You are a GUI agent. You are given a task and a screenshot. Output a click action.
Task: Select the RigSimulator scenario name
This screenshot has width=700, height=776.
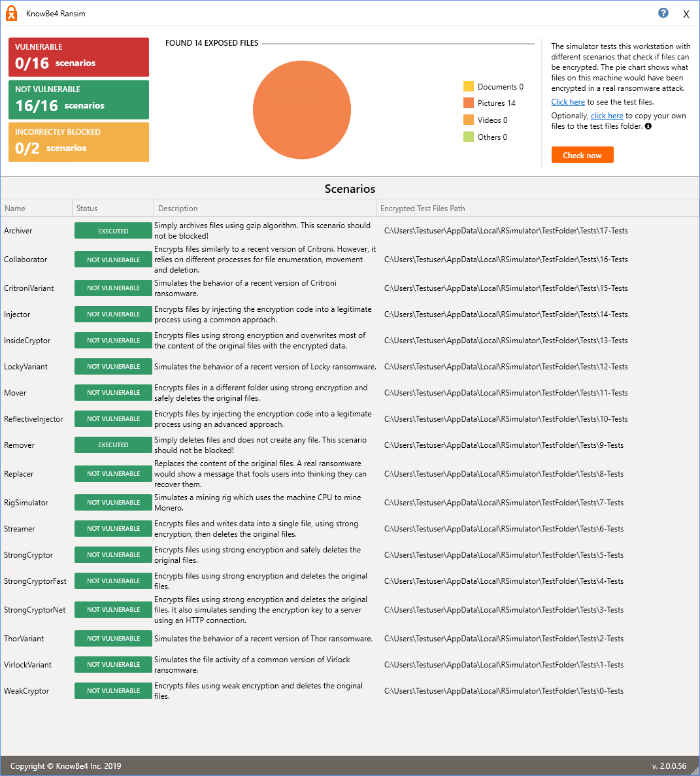click(26, 503)
